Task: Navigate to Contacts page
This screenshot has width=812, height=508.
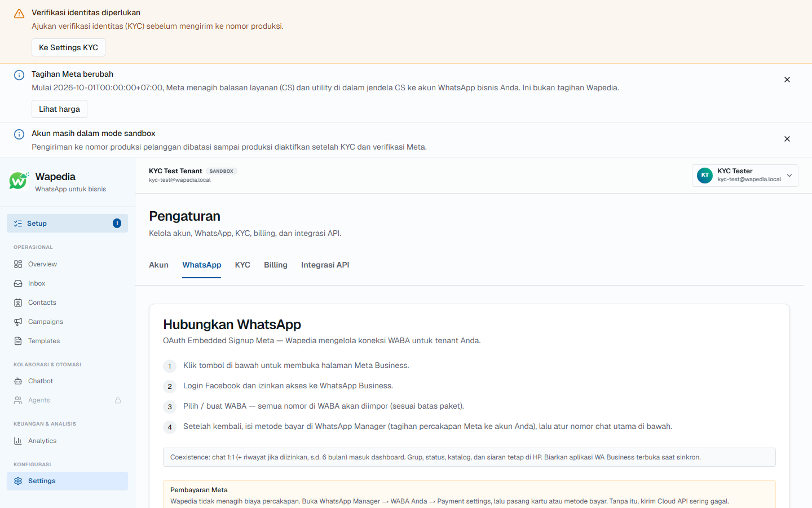Action: click(67, 303)
